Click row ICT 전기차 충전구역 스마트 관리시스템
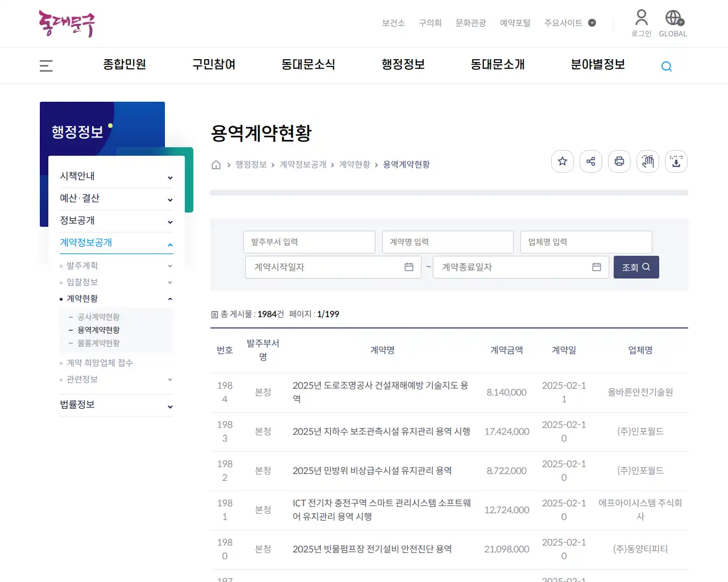The height and width of the screenshot is (582, 728). [382, 510]
